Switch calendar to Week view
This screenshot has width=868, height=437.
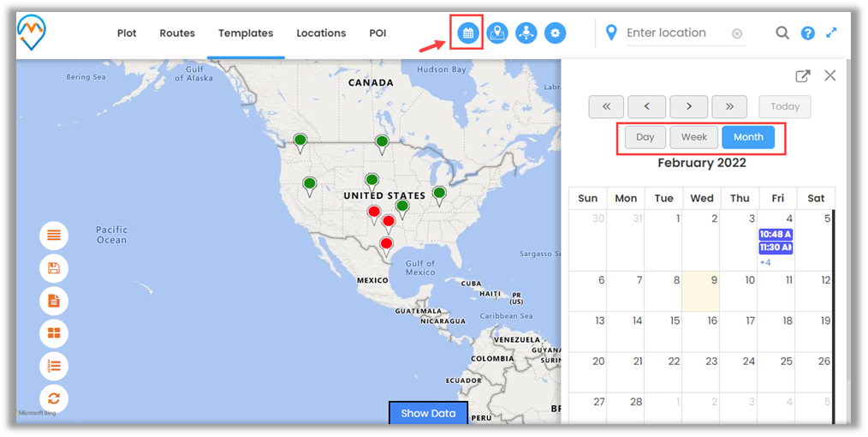coord(693,137)
